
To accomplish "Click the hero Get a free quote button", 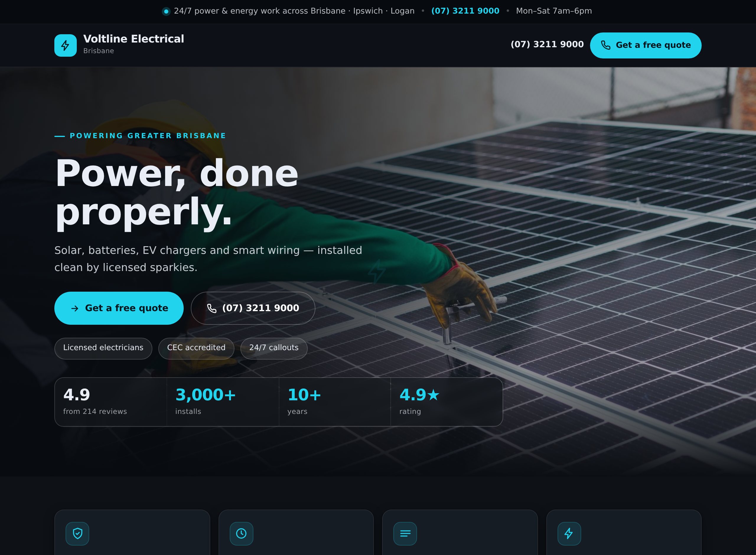I will 119,308.
